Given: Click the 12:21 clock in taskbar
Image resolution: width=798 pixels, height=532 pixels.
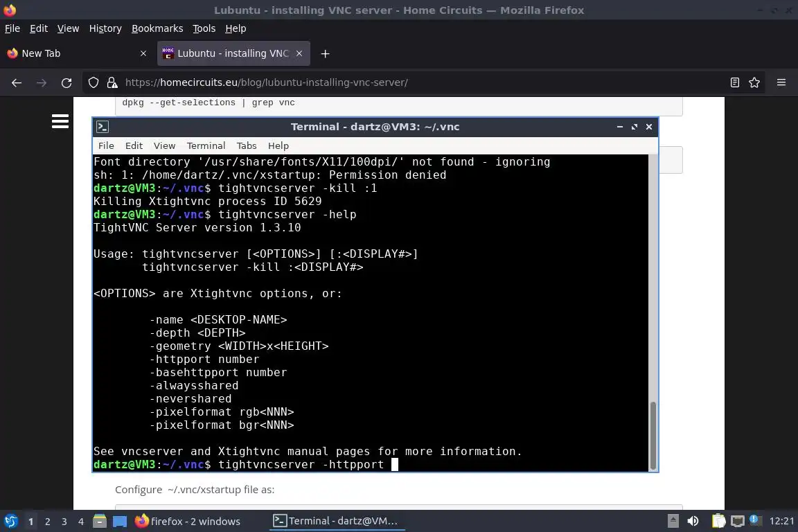Looking at the screenshot, I should coord(781,521).
